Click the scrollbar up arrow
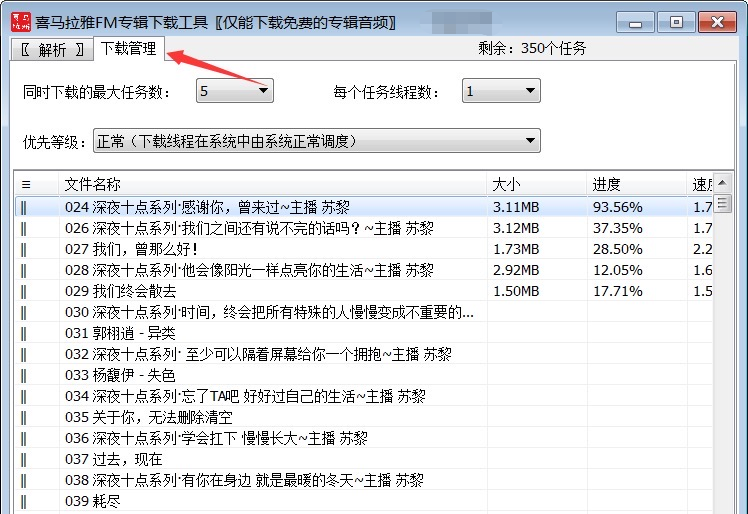Viewport: 748px width, 514px height. pos(722,183)
